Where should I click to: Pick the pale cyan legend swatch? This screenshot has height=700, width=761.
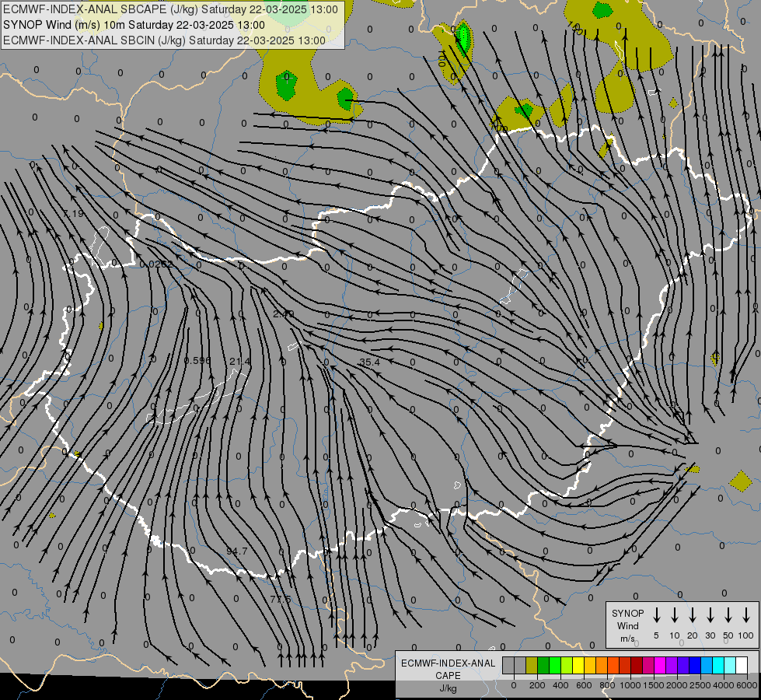(730, 666)
